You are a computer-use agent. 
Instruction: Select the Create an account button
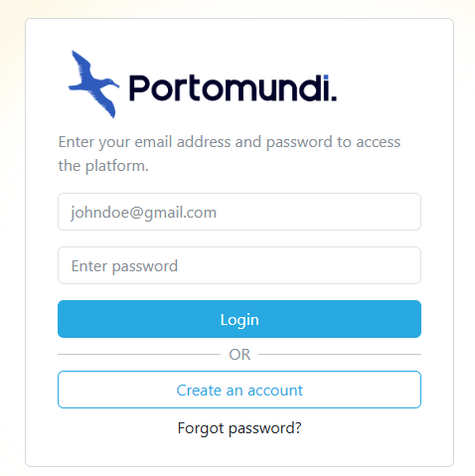[239, 390]
